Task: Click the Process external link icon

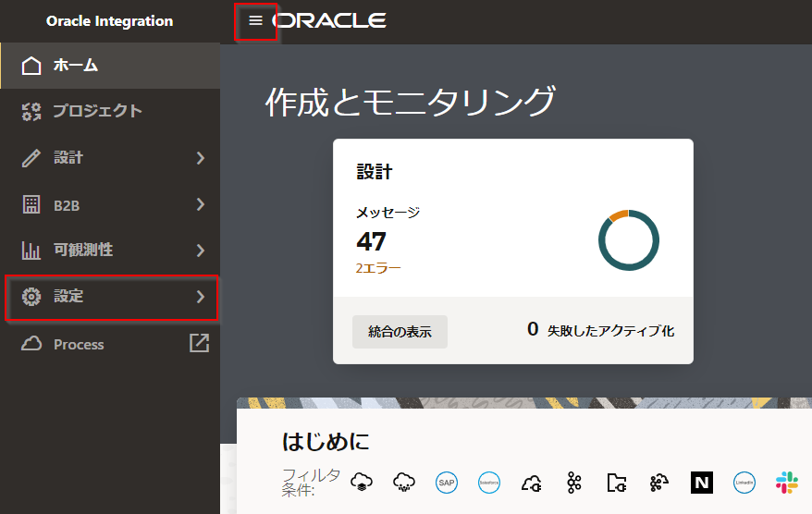Action: coord(199,343)
